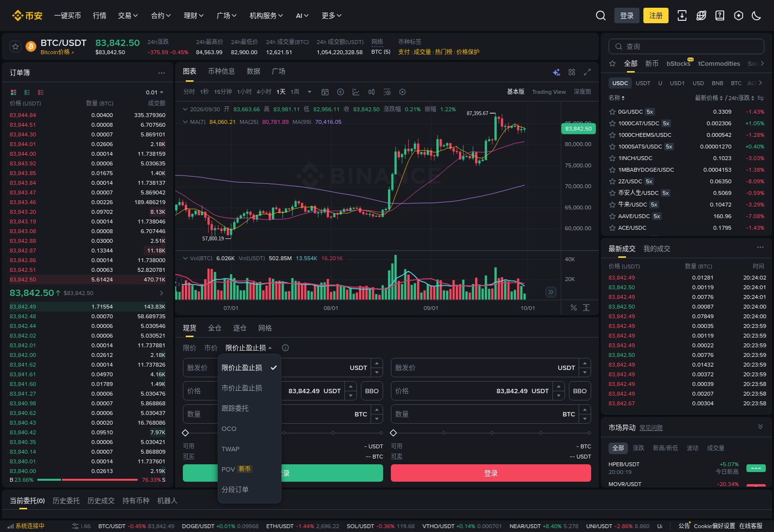
Task: Open the chart date range calendar icon
Action: 325,92
